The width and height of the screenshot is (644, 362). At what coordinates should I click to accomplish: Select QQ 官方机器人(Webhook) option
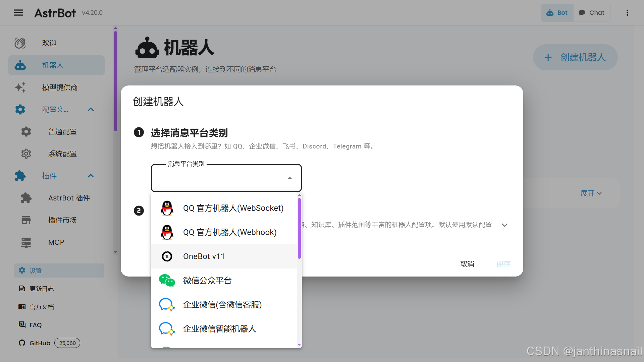tap(224, 232)
